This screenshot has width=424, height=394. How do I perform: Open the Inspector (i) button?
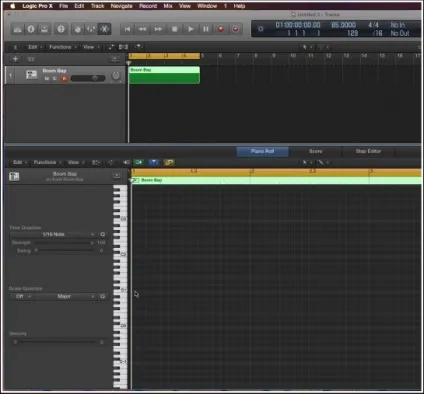pyautogui.click(x=31, y=29)
